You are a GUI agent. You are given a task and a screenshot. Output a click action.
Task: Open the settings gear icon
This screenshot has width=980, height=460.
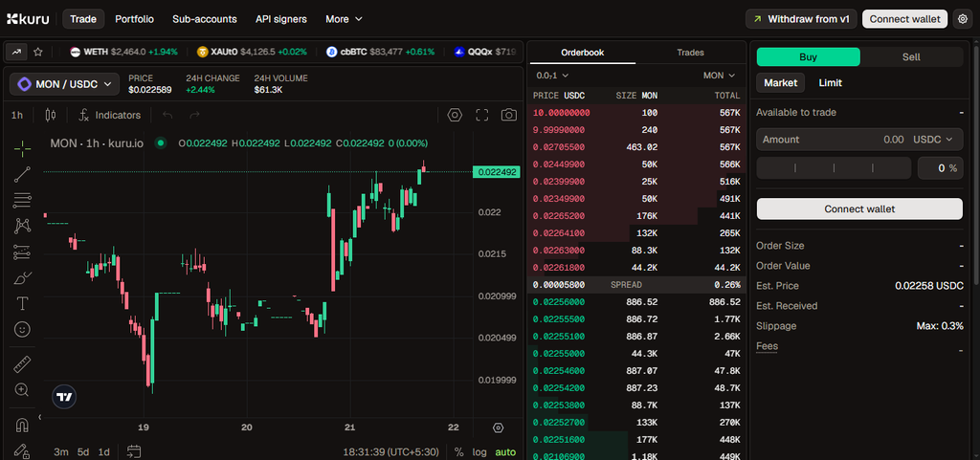[x=963, y=19]
